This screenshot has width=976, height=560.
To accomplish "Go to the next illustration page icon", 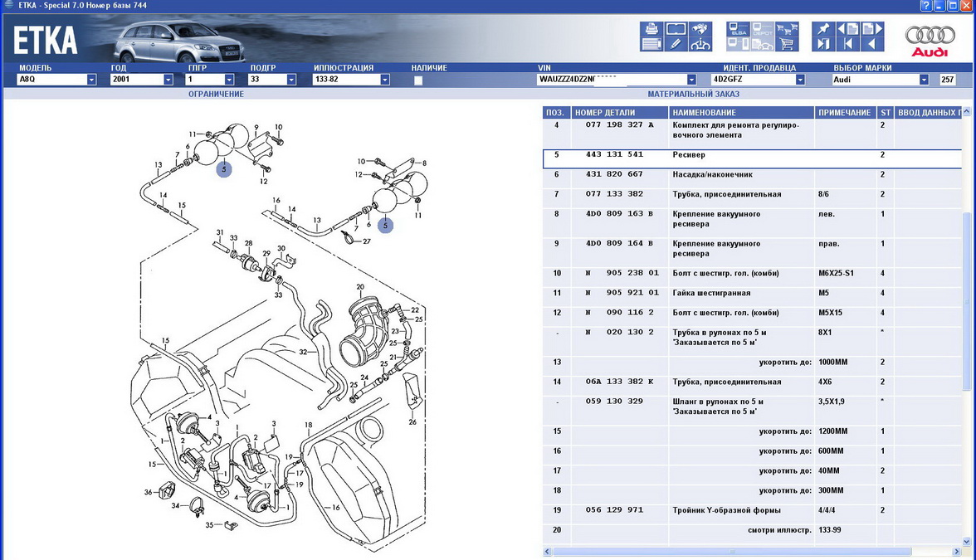I will pyautogui.click(x=871, y=29).
